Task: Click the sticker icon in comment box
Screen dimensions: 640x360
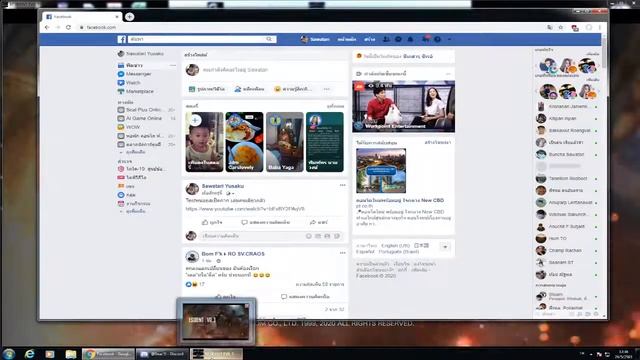Action: pyautogui.click(x=337, y=236)
